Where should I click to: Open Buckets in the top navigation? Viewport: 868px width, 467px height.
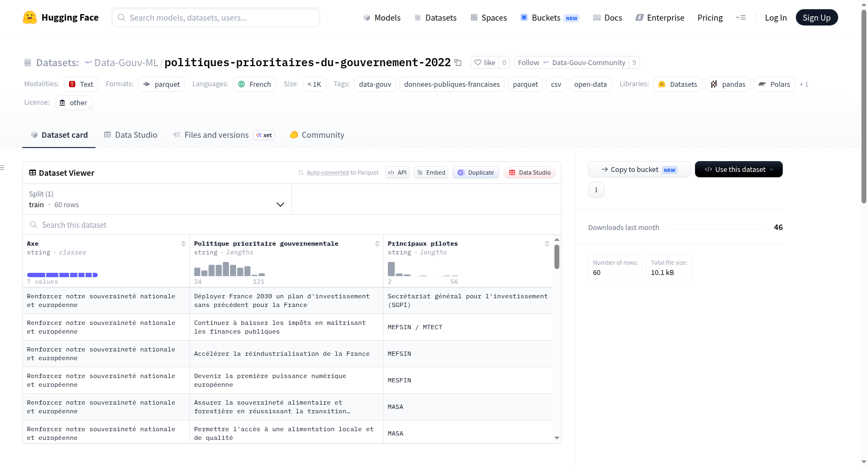pos(549,17)
